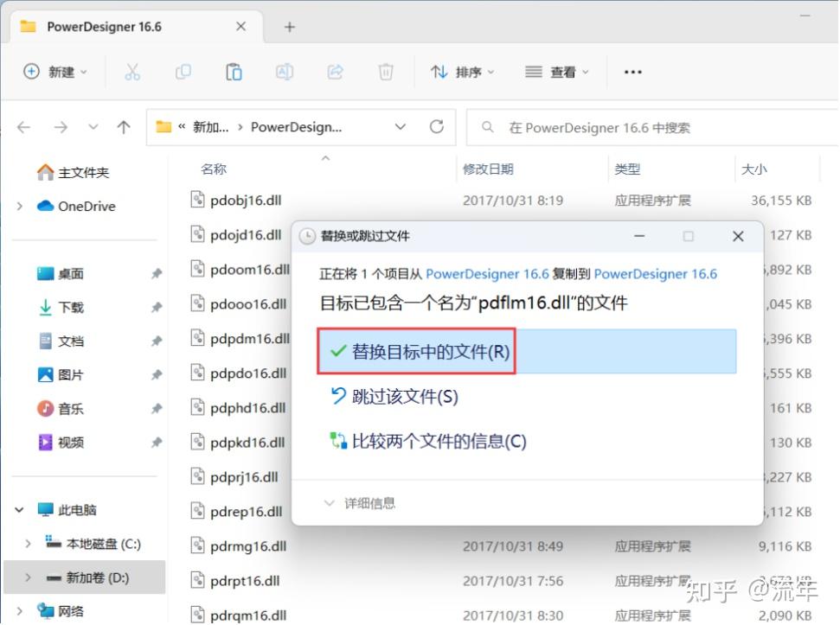Expand the OneDrive item in the sidebar
The image size is (840, 625).
(x=19, y=206)
